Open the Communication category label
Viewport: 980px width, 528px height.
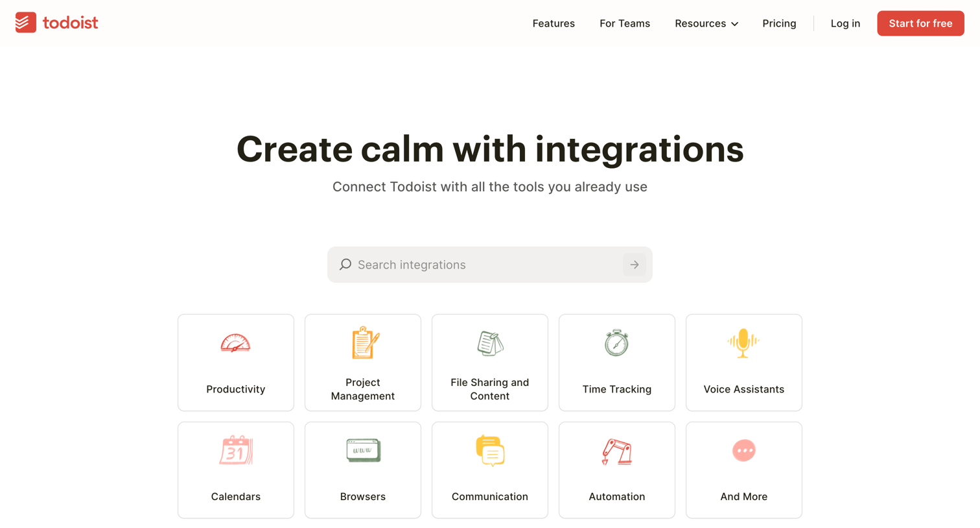click(490, 497)
